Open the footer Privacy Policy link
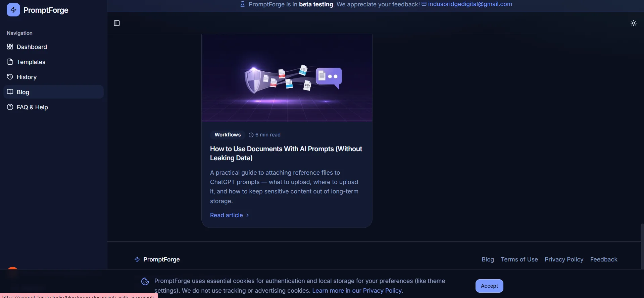The height and width of the screenshot is (298, 644). coord(564,259)
